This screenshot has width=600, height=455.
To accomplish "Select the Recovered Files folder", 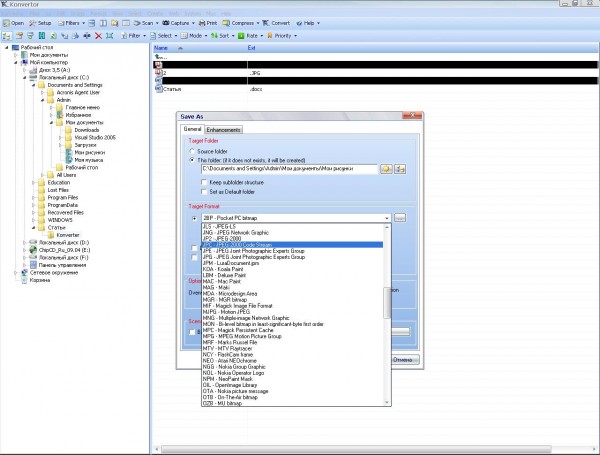I will point(65,212).
